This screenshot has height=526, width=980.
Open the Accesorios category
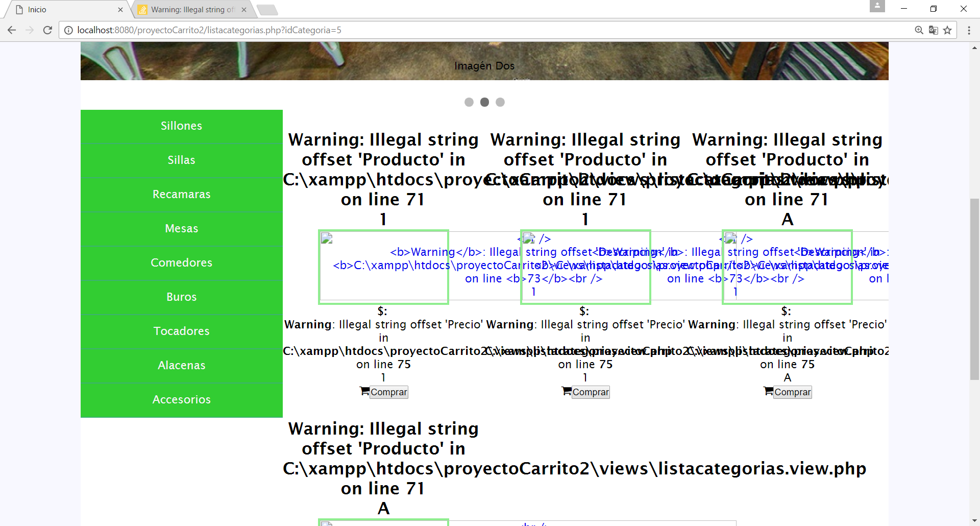pyautogui.click(x=182, y=400)
